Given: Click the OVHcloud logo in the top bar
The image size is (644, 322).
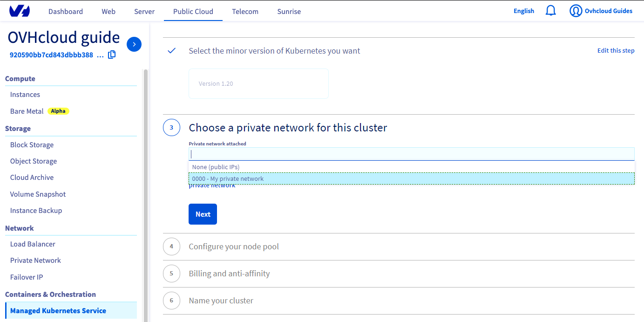Looking at the screenshot, I should point(20,11).
